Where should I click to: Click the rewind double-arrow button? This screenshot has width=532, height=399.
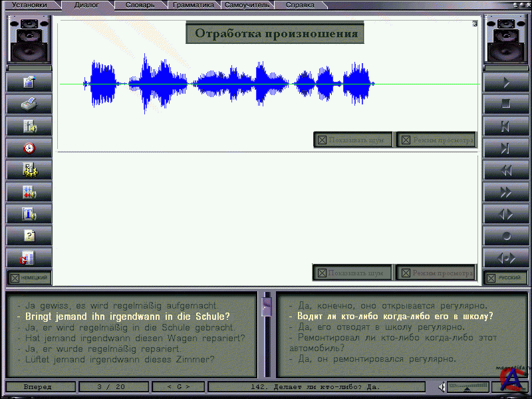coord(506,170)
